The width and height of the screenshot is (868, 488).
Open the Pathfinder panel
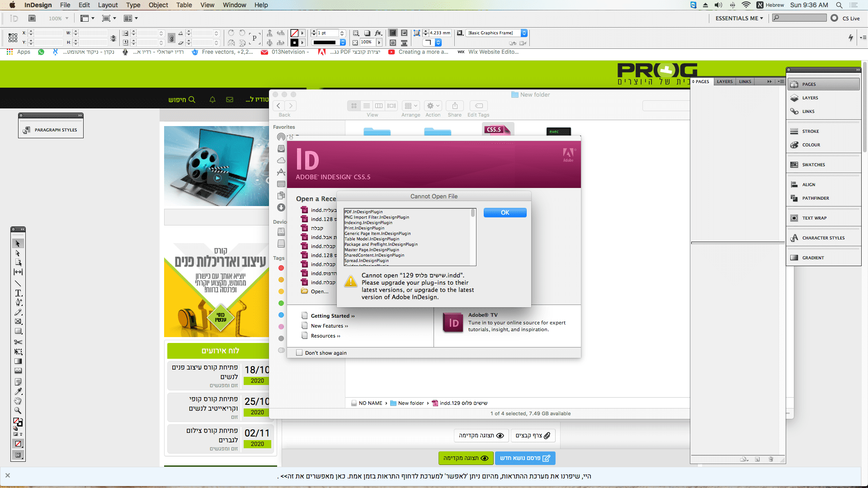[x=815, y=198]
